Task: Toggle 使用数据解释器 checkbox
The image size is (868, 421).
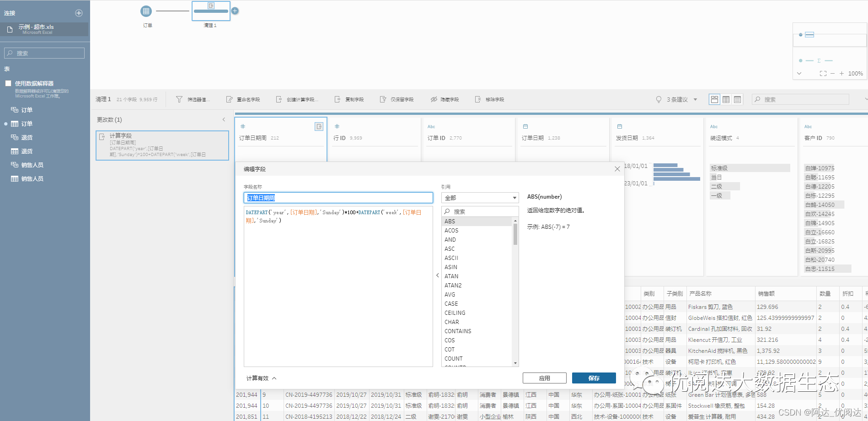Action: [x=8, y=83]
